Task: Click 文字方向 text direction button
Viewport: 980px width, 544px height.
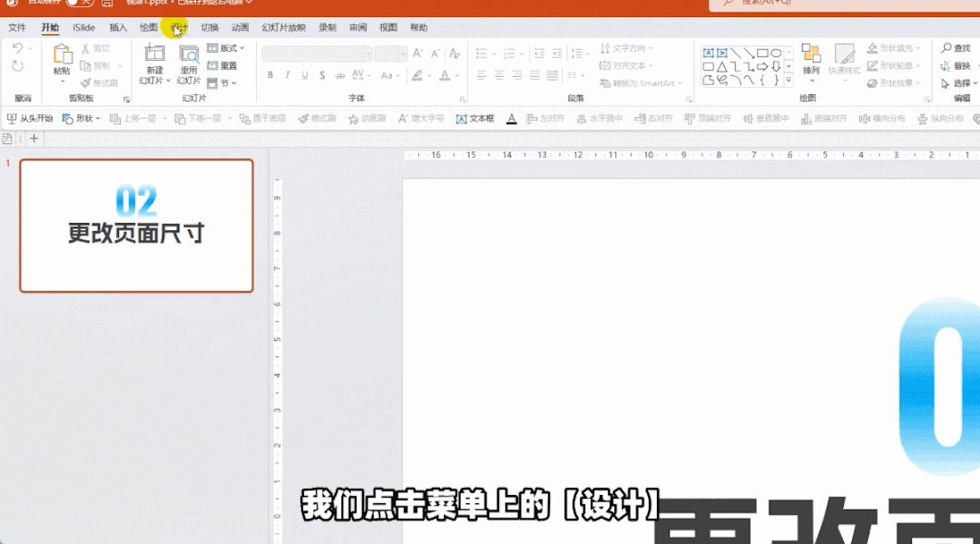Action: point(626,48)
